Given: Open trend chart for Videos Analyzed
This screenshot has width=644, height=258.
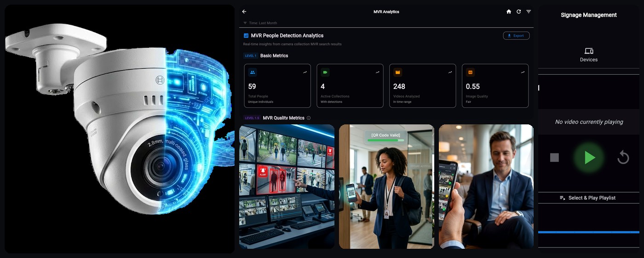Looking at the screenshot, I should click(x=450, y=72).
